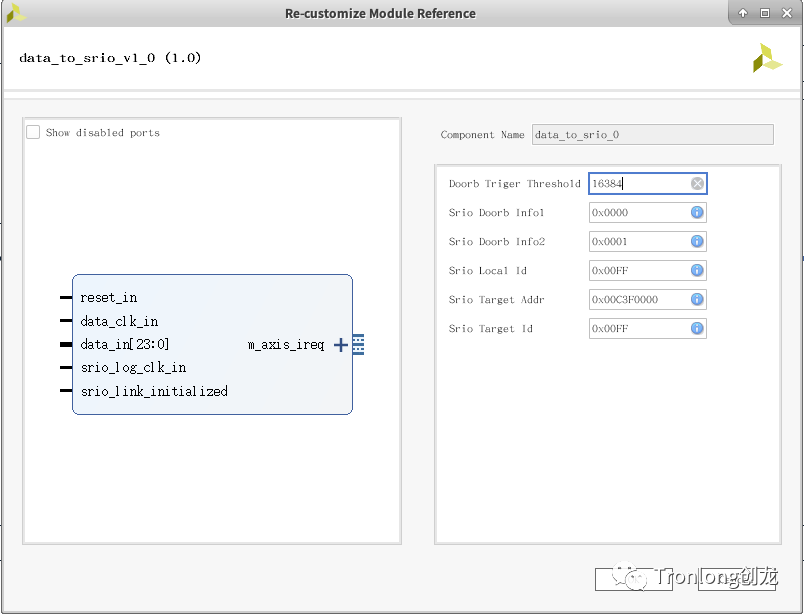The width and height of the screenshot is (804, 614).
Task: Click the Srio Target Id field
Action: pyautogui.click(x=637, y=328)
